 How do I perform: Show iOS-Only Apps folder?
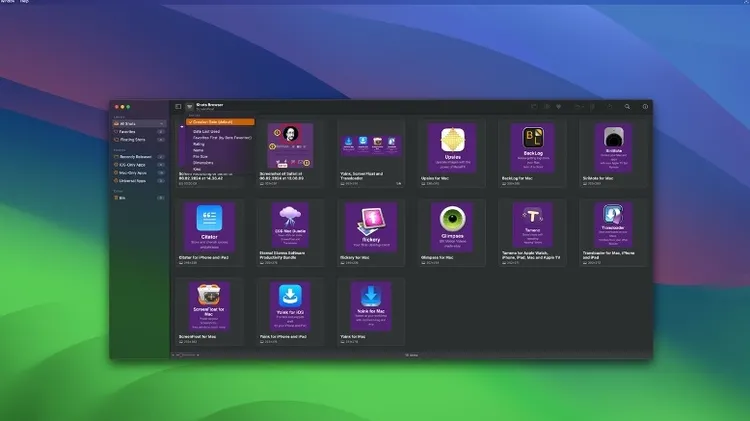tap(133, 165)
